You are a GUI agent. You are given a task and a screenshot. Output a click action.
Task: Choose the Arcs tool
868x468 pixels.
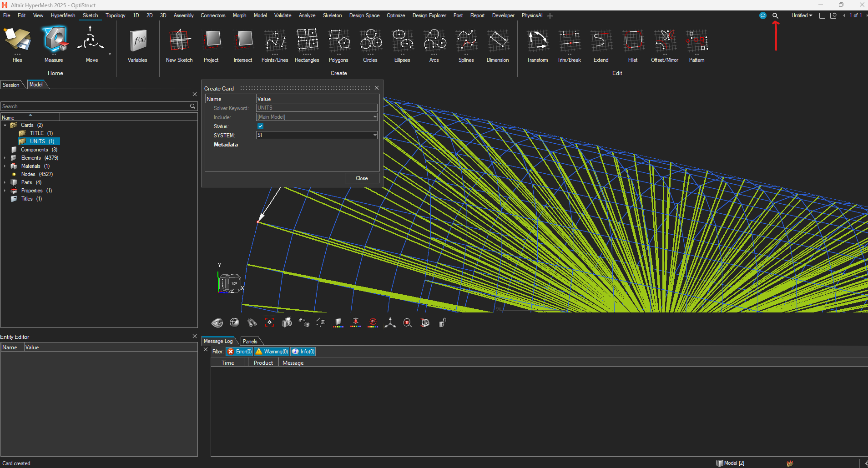click(x=434, y=45)
